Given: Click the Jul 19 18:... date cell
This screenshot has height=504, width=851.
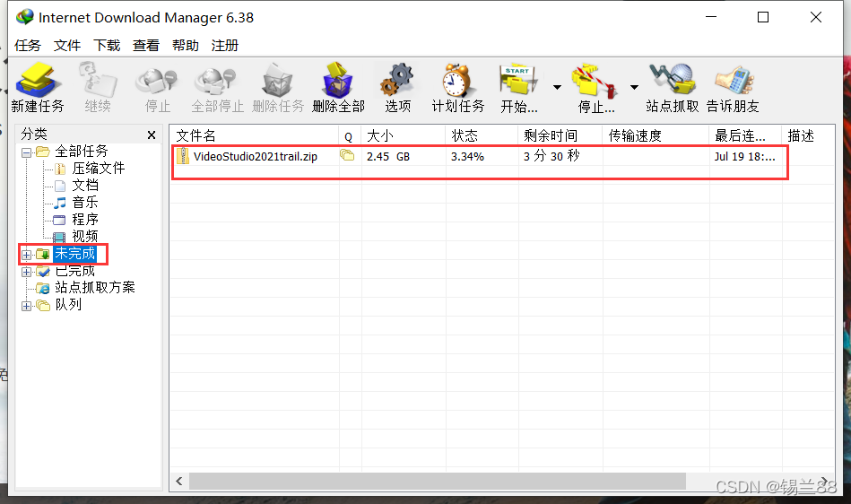Looking at the screenshot, I should pyautogui.click(x=744, y=157).
